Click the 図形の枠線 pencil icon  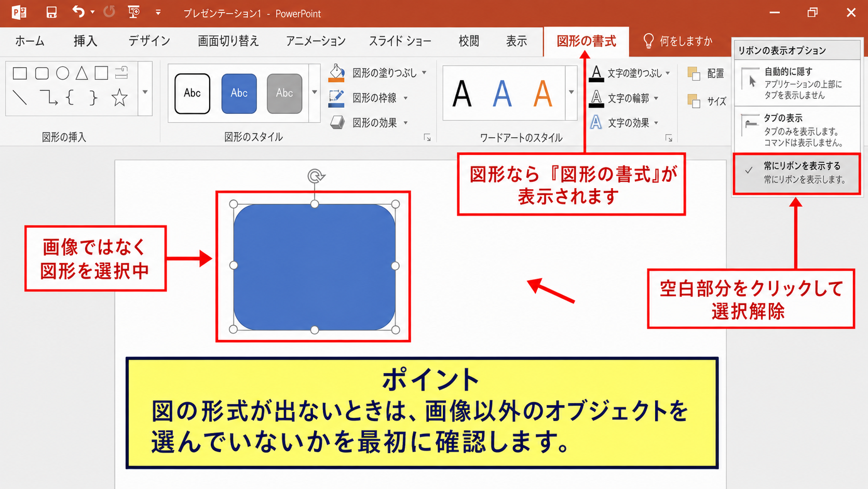(x=336, y=98)
